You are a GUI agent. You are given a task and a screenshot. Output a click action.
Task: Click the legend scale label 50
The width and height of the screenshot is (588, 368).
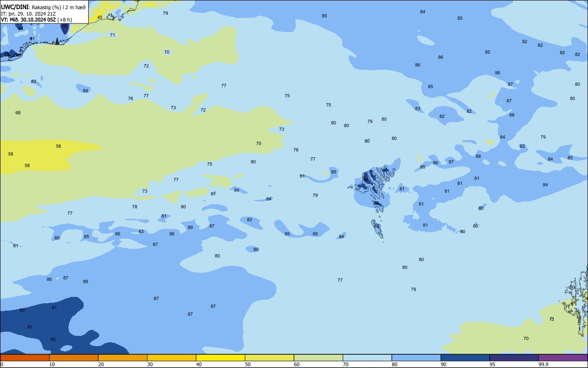pos(248,364)
